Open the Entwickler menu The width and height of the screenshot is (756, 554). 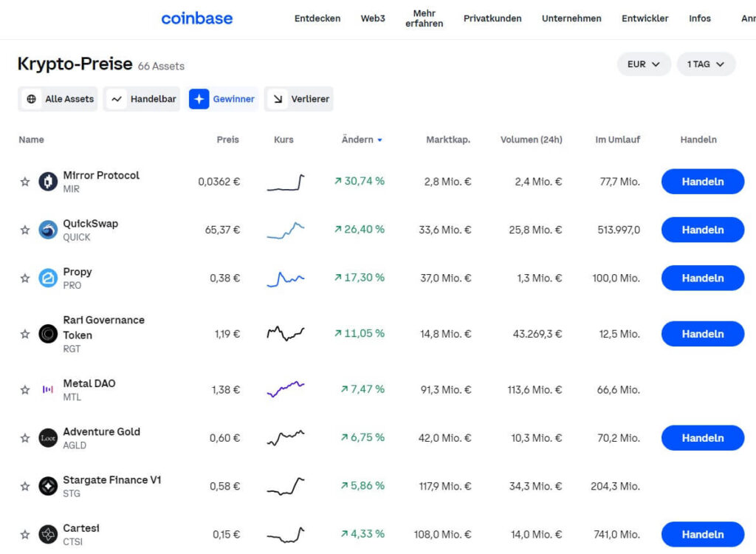click(x=645, y=18)
